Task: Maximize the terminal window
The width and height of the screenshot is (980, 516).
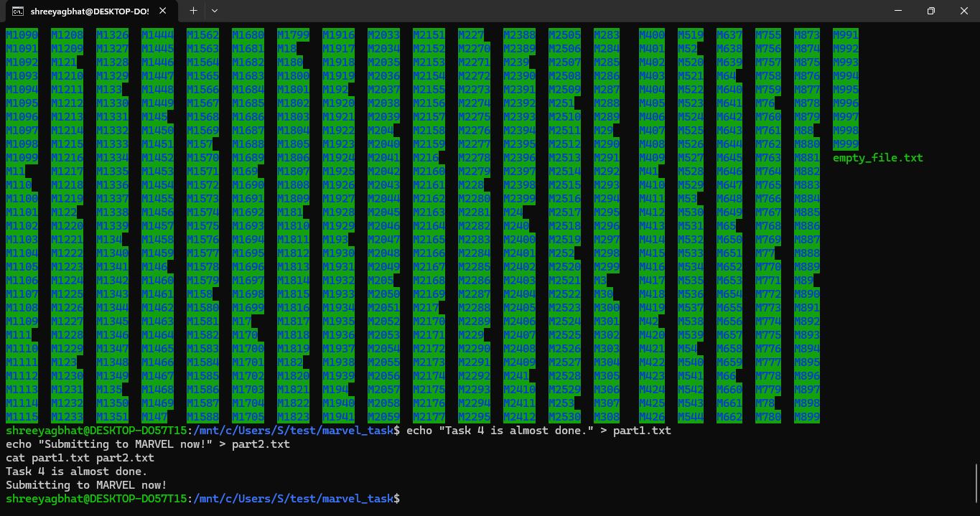Action: tap(930, 11)
